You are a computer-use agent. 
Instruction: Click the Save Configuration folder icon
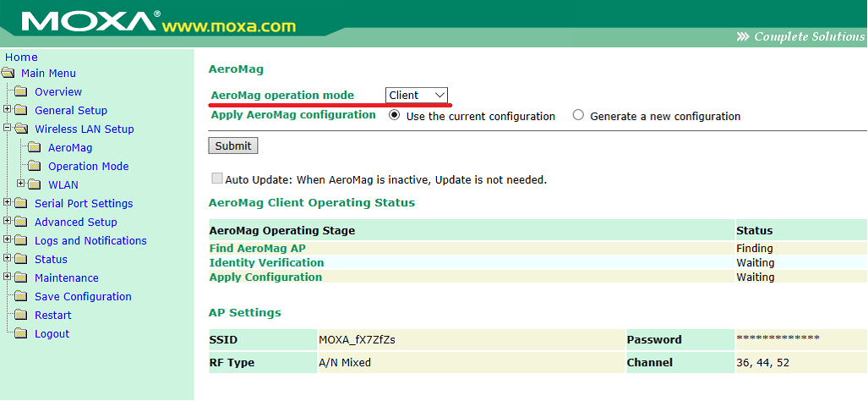(21, 297)
